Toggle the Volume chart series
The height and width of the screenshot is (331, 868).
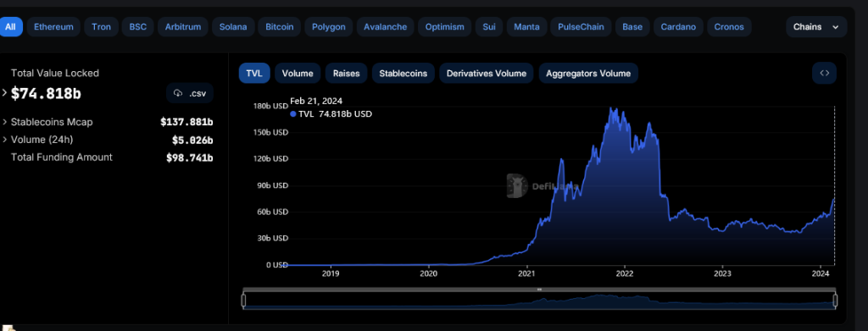298,73
